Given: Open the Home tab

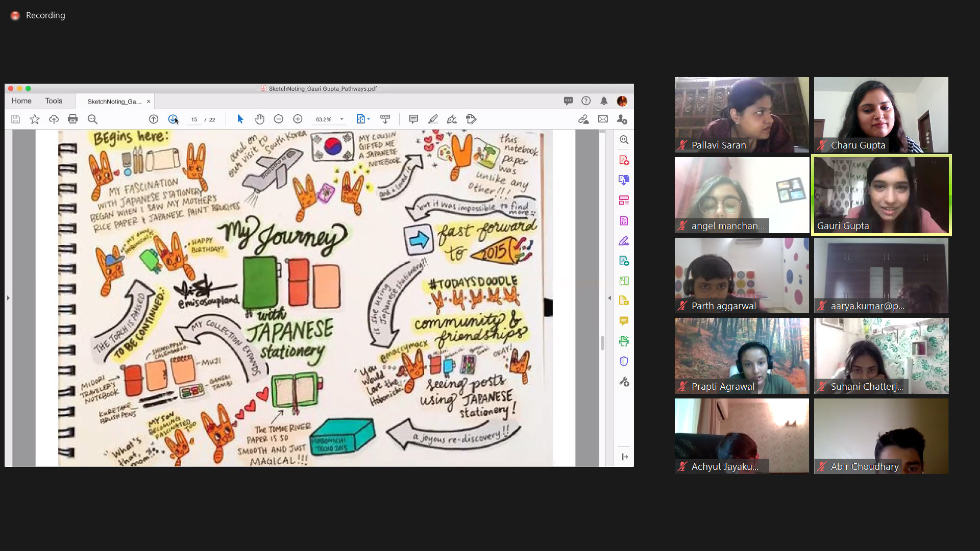Looking at the screenshot, I should coord(21,101).
